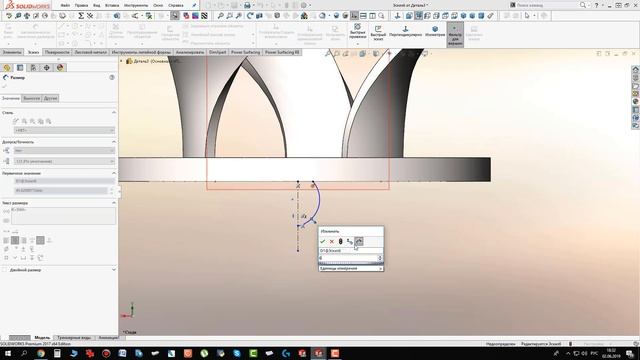The width and height of the screenshot is (640, 360).
Task: Switch to the DimXpert ribbon tab
Action: [x=217, y=52]
